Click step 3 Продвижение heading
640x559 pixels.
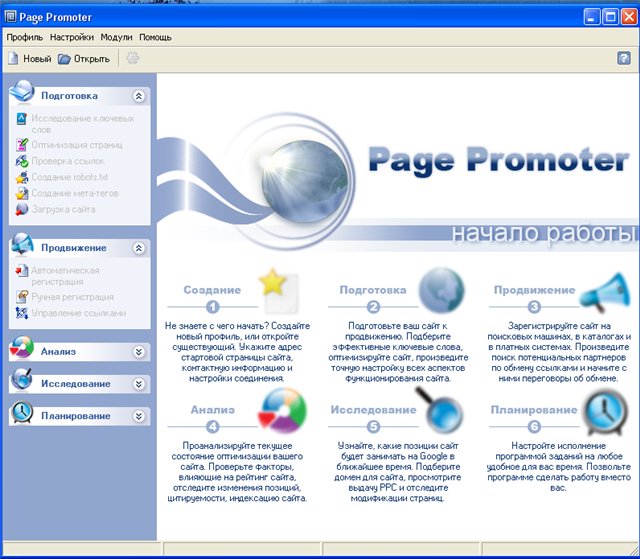click(x=534, y=290)
